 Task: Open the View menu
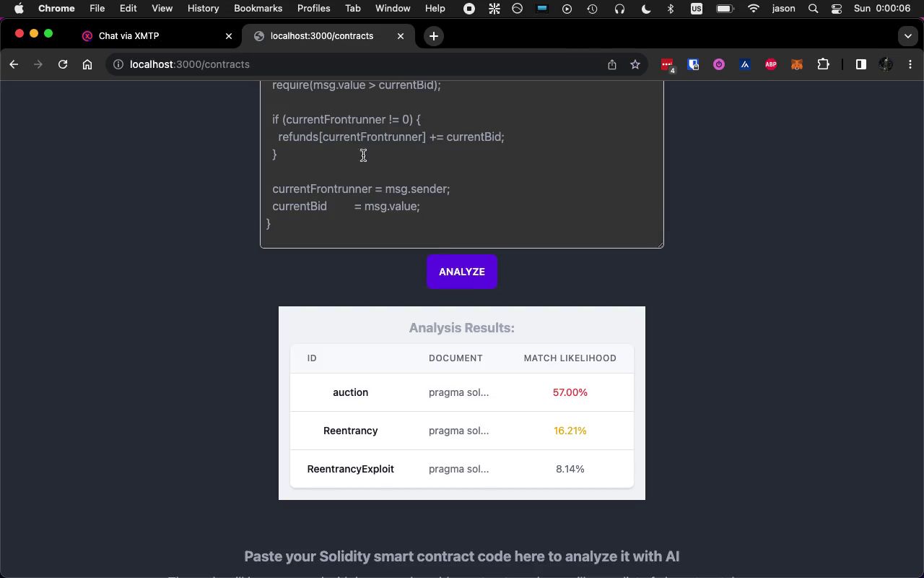162,9
